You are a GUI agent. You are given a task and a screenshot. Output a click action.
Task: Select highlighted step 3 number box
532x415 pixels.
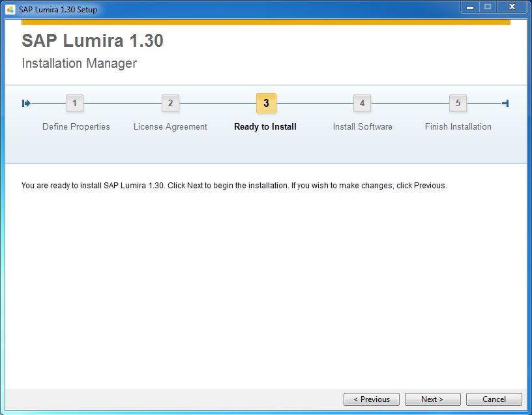(267, 103)
